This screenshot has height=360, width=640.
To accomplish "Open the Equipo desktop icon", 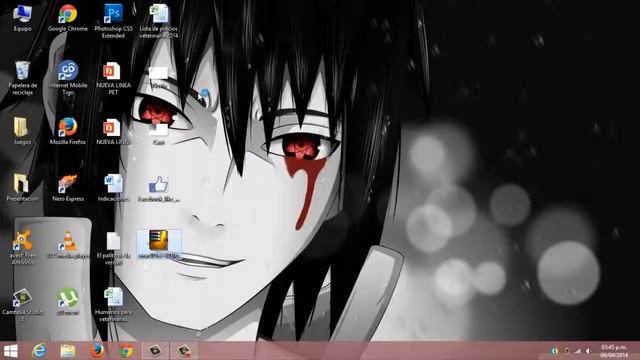I will [22, 18].
